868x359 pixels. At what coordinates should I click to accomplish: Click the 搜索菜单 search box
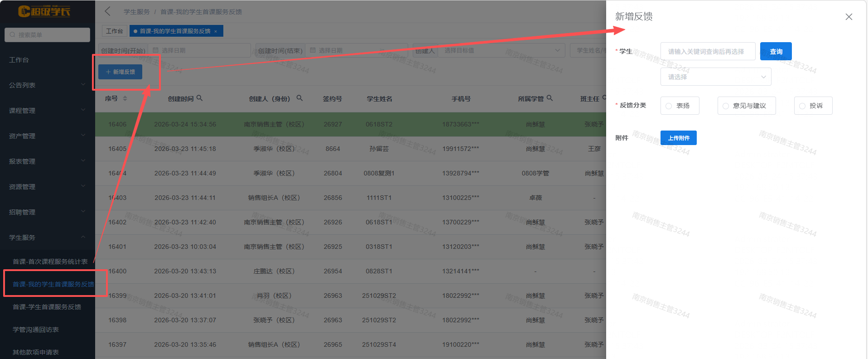coord(48,35)
